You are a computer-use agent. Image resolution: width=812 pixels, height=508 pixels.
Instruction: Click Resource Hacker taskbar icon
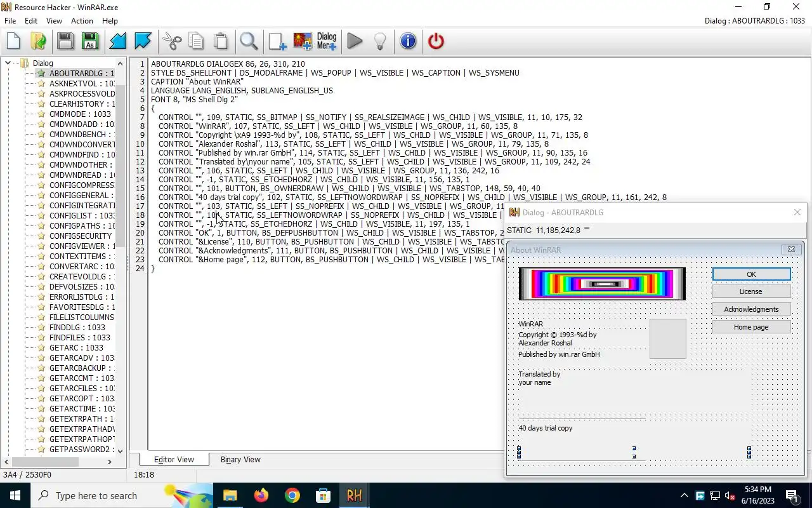[x=354, y=495]
